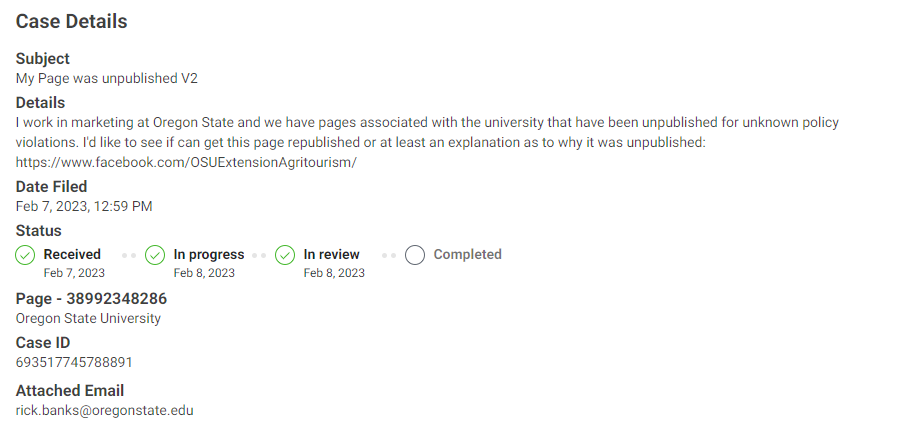Click the empty circle beside Completed
Image resolution: width=906 pixels, height=427 pixels.
[x=415, y=255]
